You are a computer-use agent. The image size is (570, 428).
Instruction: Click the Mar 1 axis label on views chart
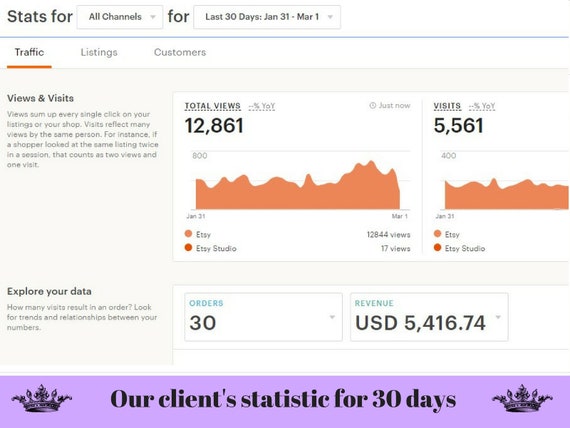pyautogui.click(x=400, y=216)
